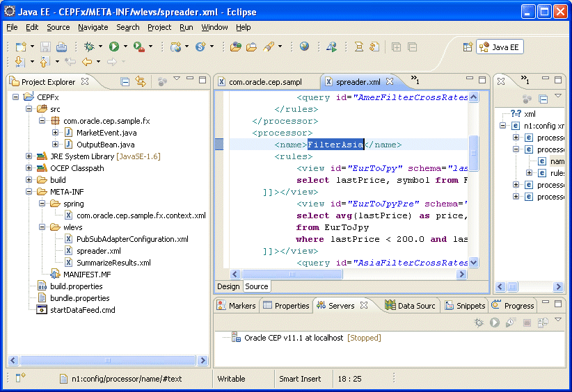Collapse the META-INF folder node

[x=29, y=192]
